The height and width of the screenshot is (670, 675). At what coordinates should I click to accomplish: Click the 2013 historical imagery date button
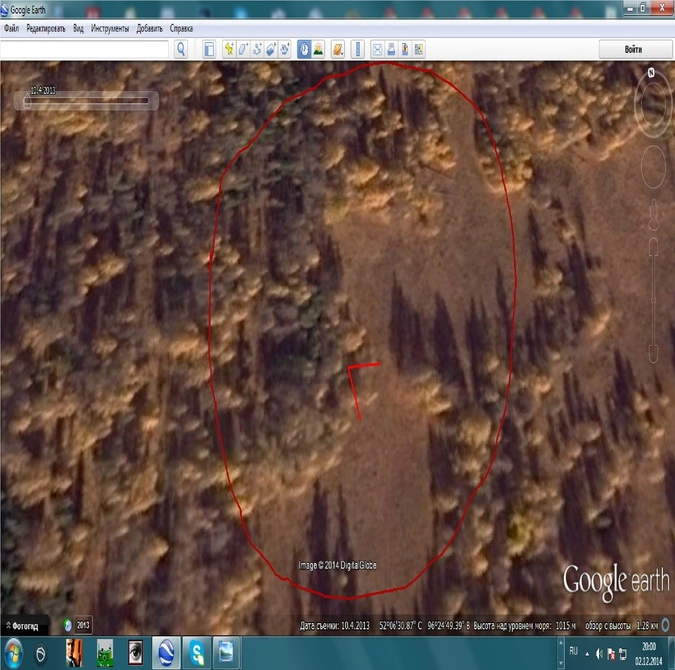coord(78,625)
